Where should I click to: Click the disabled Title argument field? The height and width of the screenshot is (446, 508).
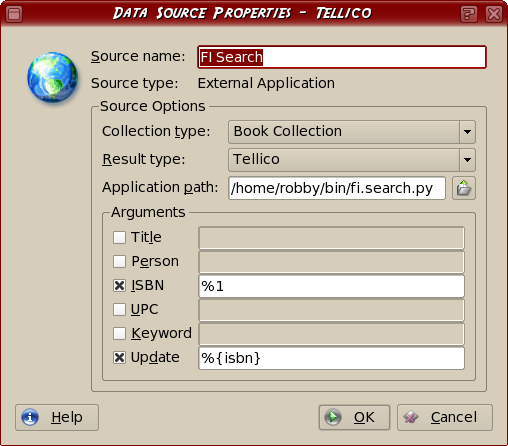[x=332, y=238]
